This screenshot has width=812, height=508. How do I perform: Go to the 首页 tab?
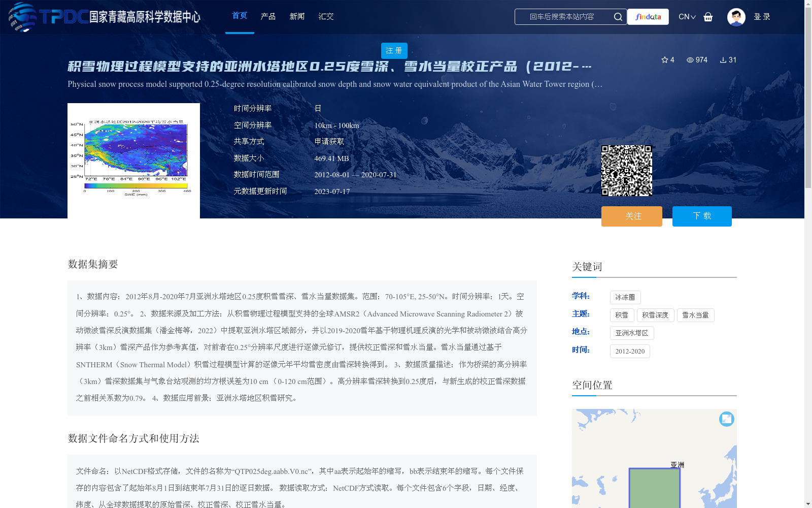[240, 16]
